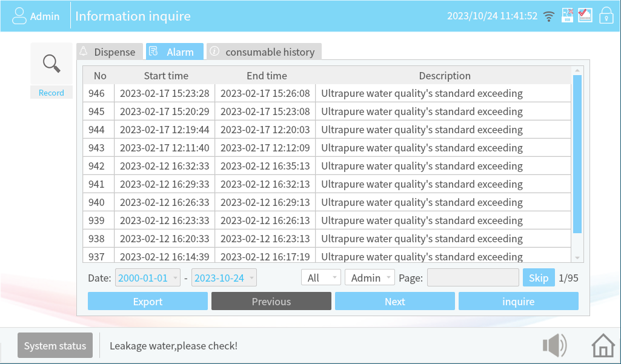Click the Previous page button

coord(271,302)
